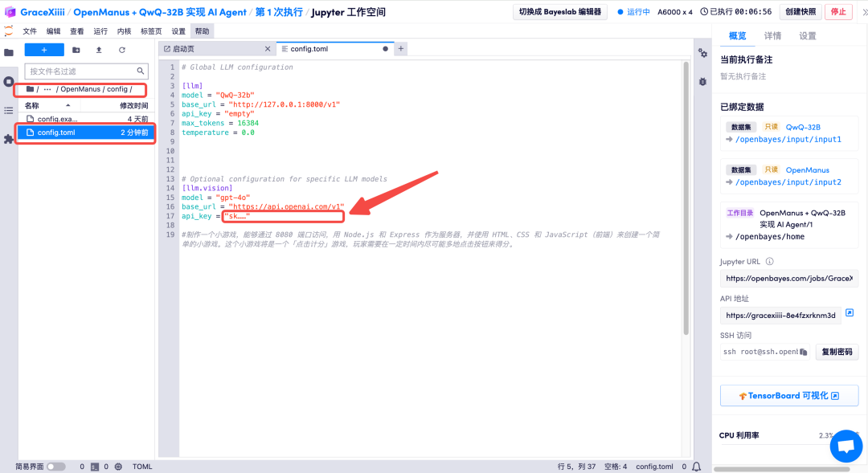This screenshot has height=473, width=868.
Task: Open the 设置 menu in menu bar
Action: coord(178,31)
